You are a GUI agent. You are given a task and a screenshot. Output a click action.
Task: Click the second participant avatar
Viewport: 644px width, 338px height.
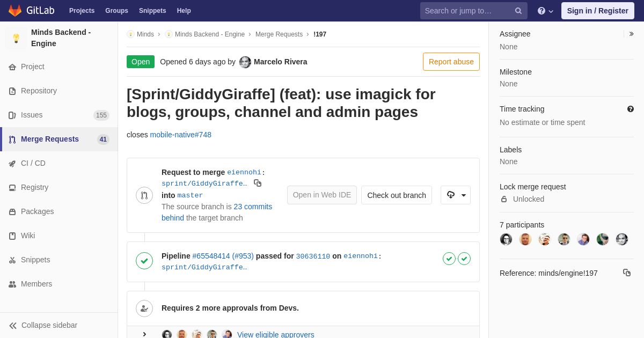(525, 239)
